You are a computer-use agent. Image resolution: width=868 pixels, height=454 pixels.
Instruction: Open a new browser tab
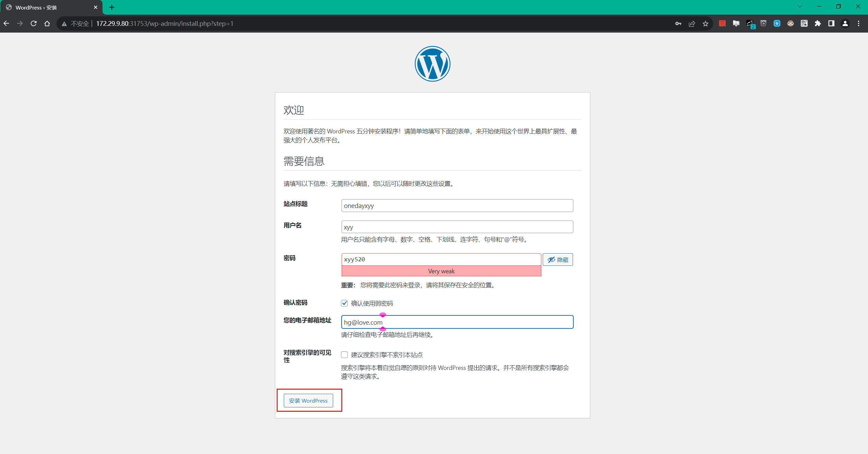[112, 7]
